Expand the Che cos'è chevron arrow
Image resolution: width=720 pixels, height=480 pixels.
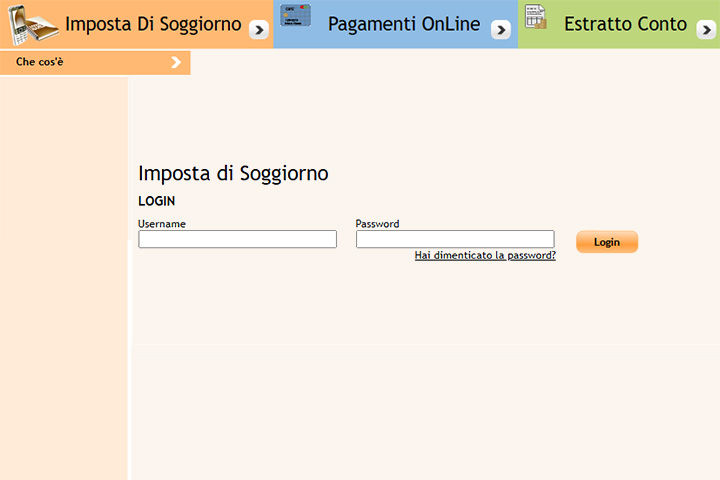(x=176, y=63)
